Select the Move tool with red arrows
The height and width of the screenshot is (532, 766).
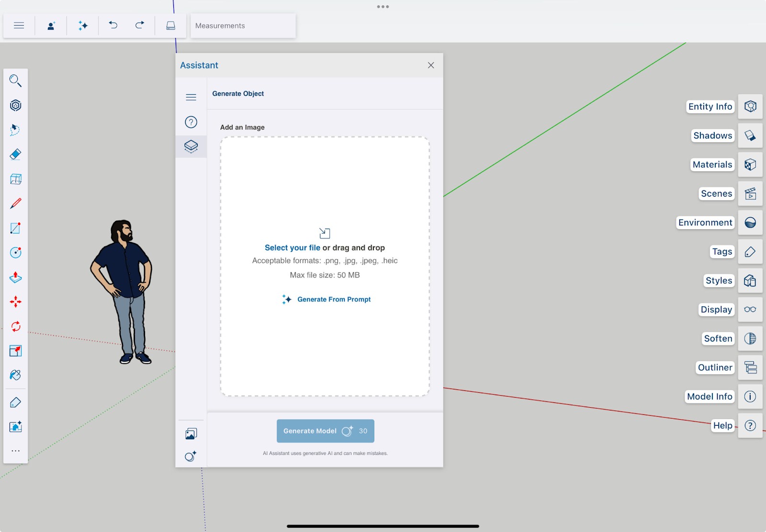click(x=15, y=302)
